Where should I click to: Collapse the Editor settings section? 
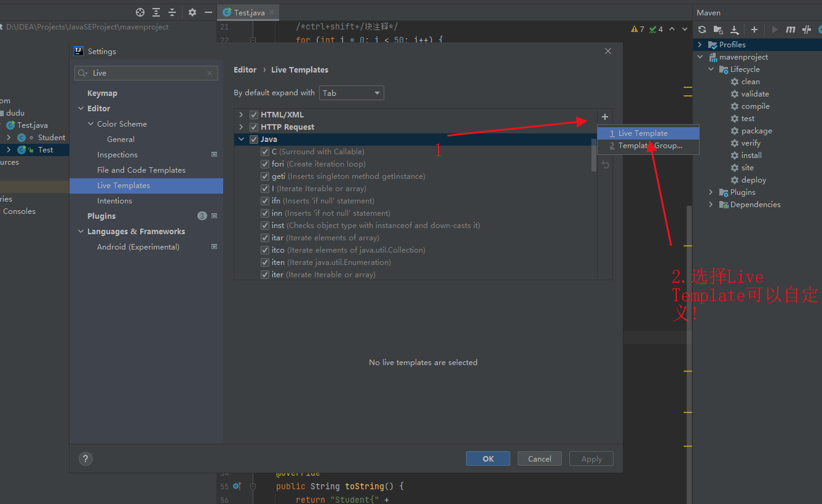point(81,109)
